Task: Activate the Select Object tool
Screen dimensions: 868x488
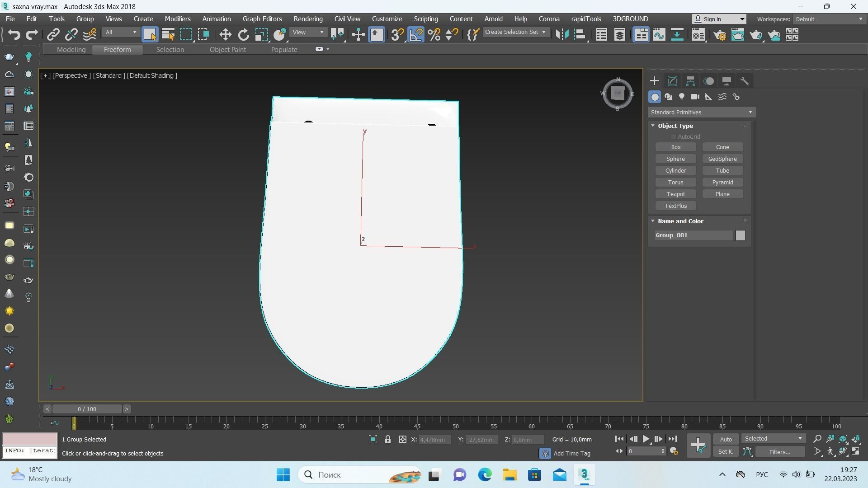Action: pyautogui.click(x=150, y=35)
